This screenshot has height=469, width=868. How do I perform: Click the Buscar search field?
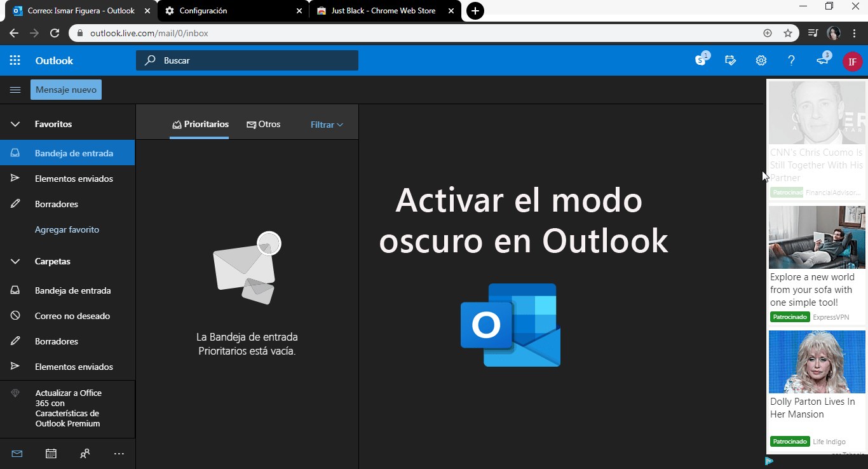point(247,60)
